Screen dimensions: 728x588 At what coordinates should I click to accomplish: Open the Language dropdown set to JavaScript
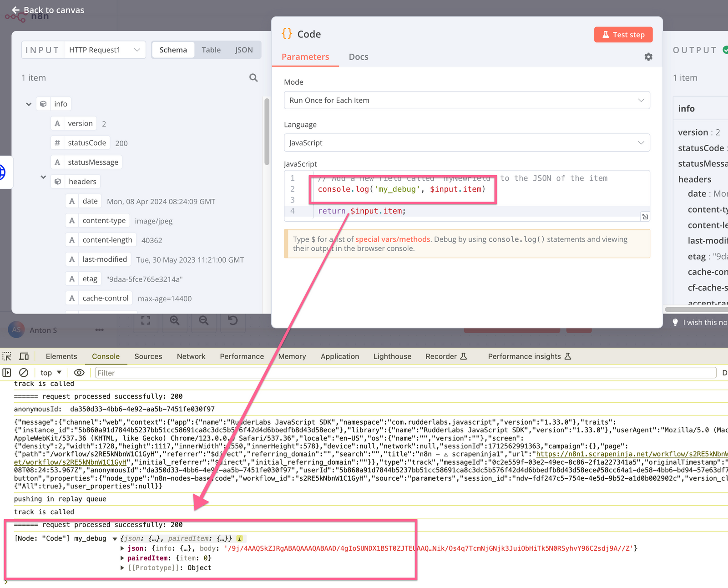pos(466,142)
